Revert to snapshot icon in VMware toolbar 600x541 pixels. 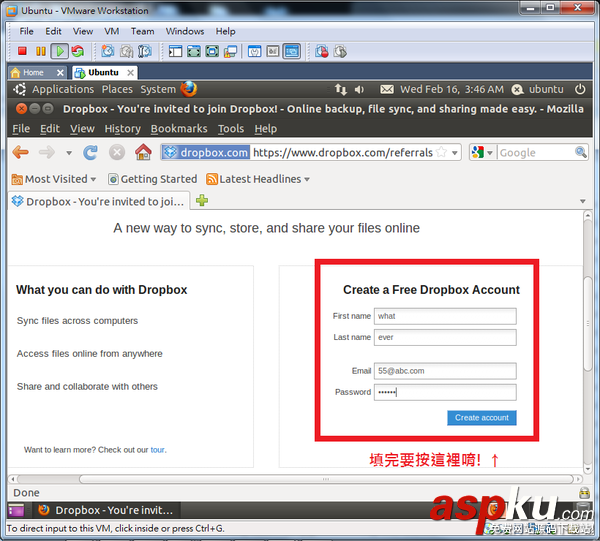coord(126,51)
